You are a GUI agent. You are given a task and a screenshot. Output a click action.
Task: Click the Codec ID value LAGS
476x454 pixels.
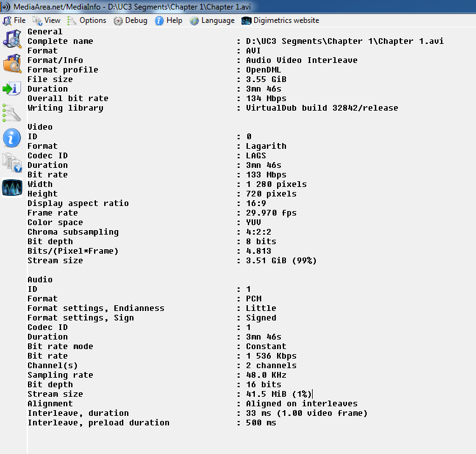tap(256, 156)
